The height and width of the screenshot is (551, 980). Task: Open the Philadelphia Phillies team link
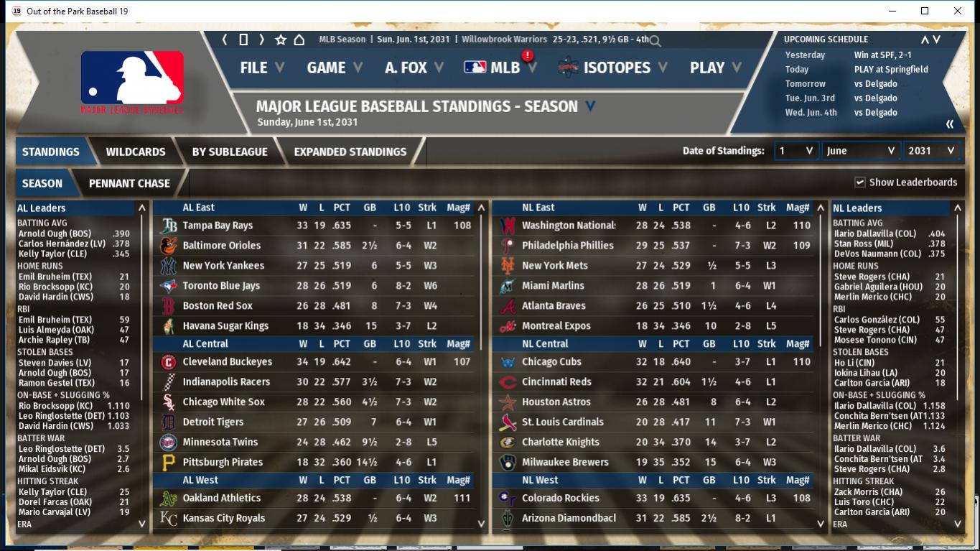coord(568,246)
